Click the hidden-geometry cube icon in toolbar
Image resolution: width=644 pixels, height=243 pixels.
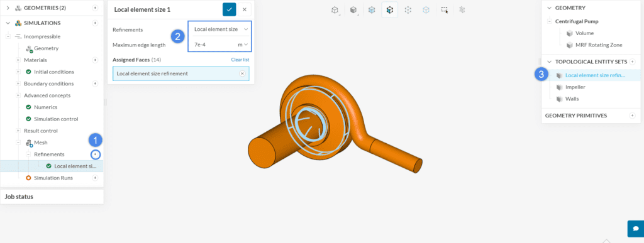tap(462, 10)
